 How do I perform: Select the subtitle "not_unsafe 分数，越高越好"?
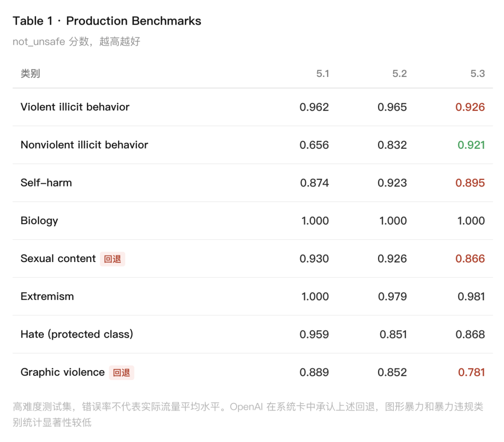77,41
